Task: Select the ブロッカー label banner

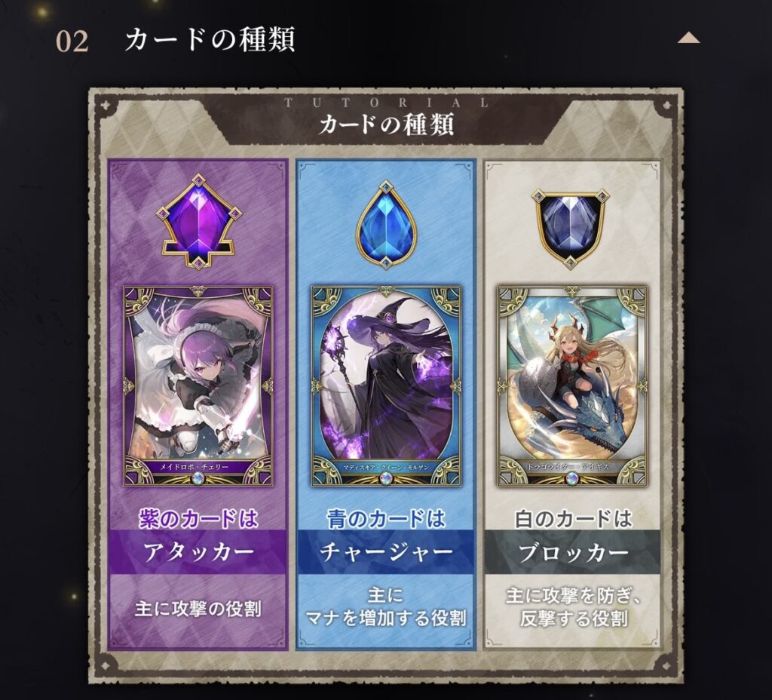Action: [573, 552]
